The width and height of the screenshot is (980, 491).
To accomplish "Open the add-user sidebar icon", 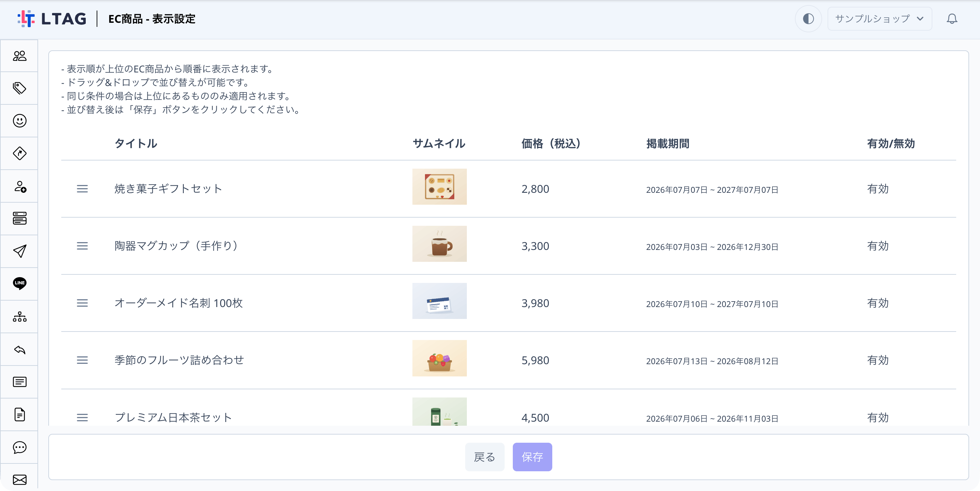I will coord(19,186).
